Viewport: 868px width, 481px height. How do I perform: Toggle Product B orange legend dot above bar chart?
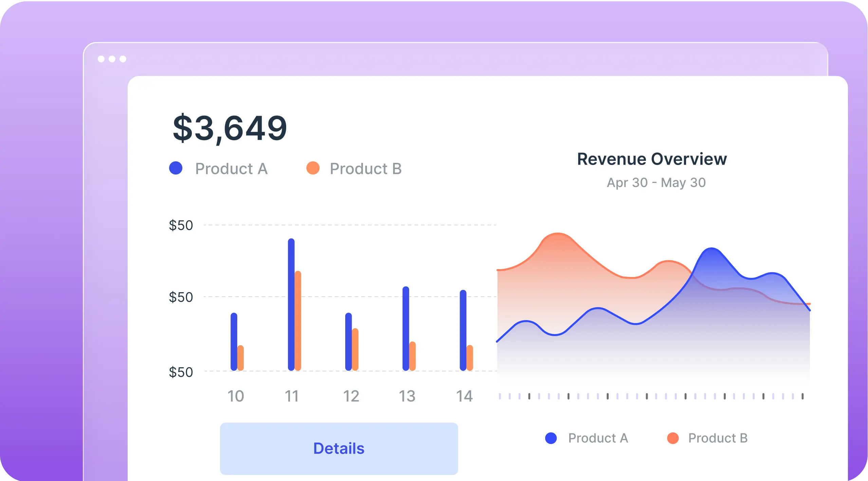[313, 168]
